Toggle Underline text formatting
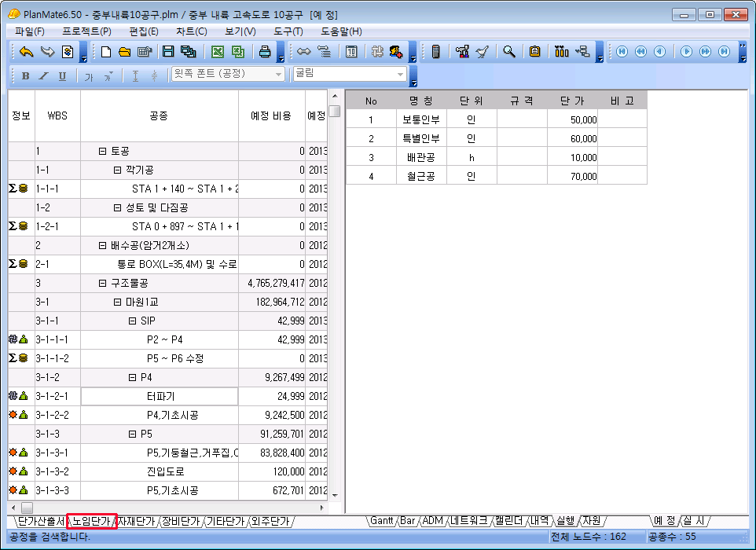This screenshot has height=550, width=756. click(62, 75)
